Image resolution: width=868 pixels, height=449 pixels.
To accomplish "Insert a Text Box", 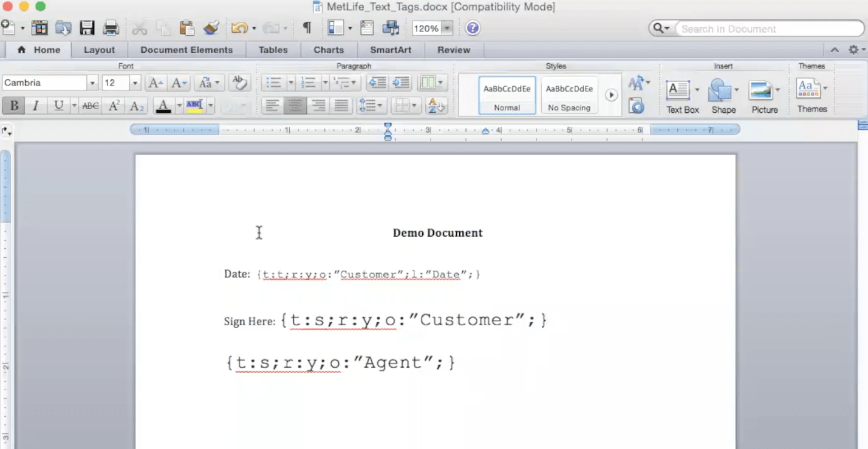I will point(678,96).
